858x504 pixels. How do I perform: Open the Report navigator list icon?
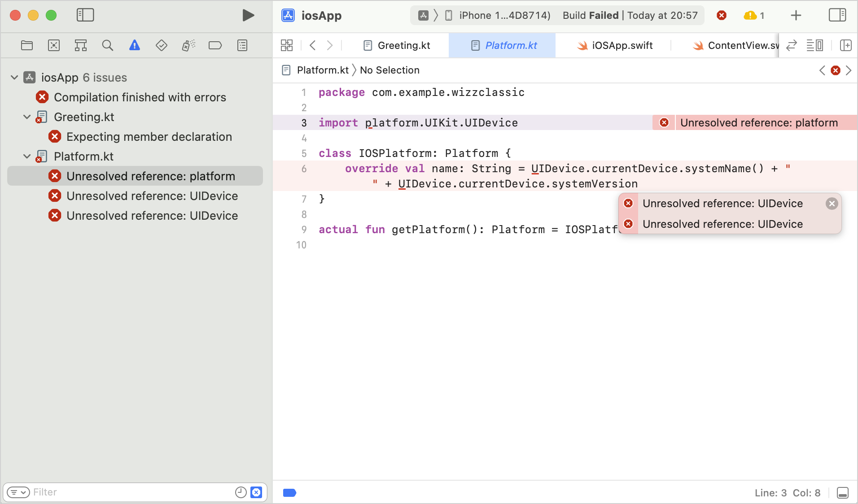point(241,45)
